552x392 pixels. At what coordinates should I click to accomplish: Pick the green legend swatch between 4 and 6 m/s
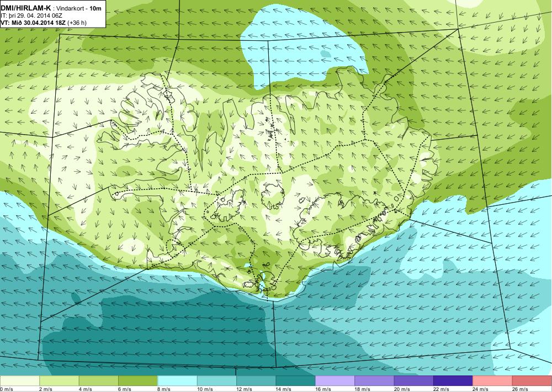tap(99, 381)
